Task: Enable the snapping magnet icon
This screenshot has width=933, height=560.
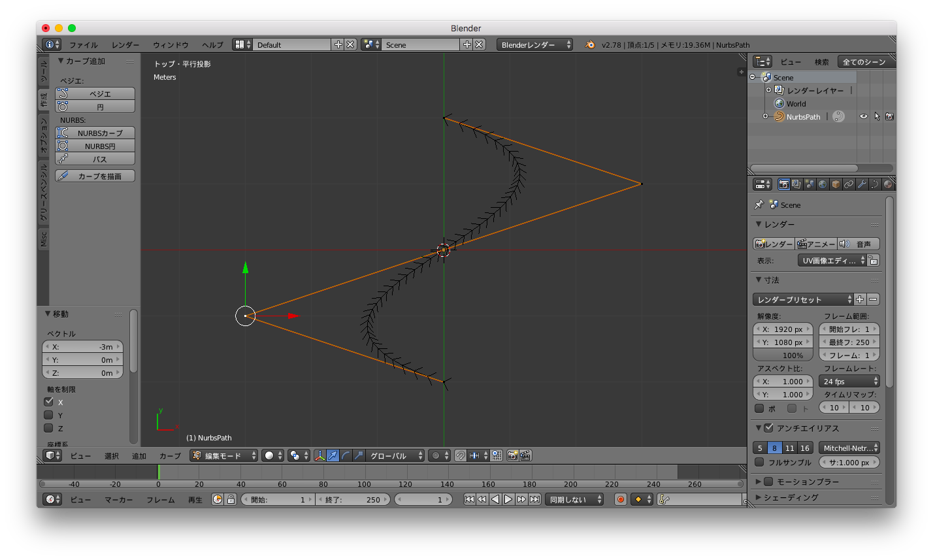Action: point(461,455)
